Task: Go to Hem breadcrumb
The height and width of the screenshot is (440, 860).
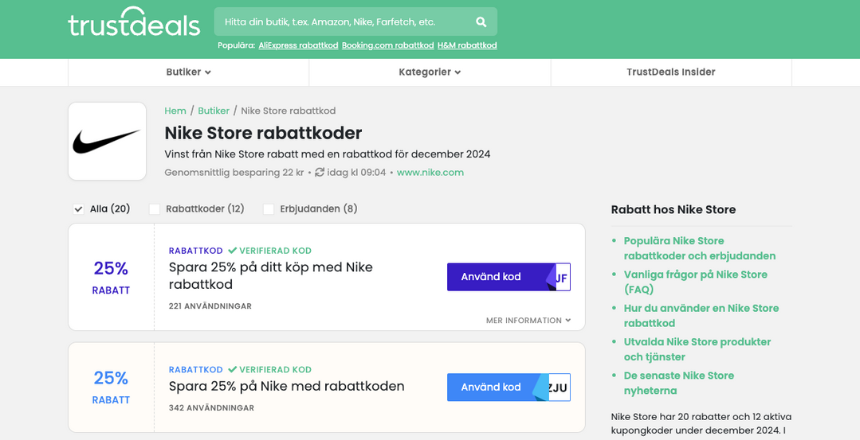Action: (176, 111)
